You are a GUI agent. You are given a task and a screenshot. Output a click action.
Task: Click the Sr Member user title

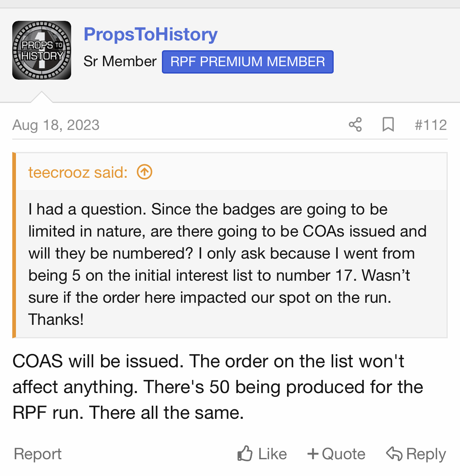click(120, 61)
